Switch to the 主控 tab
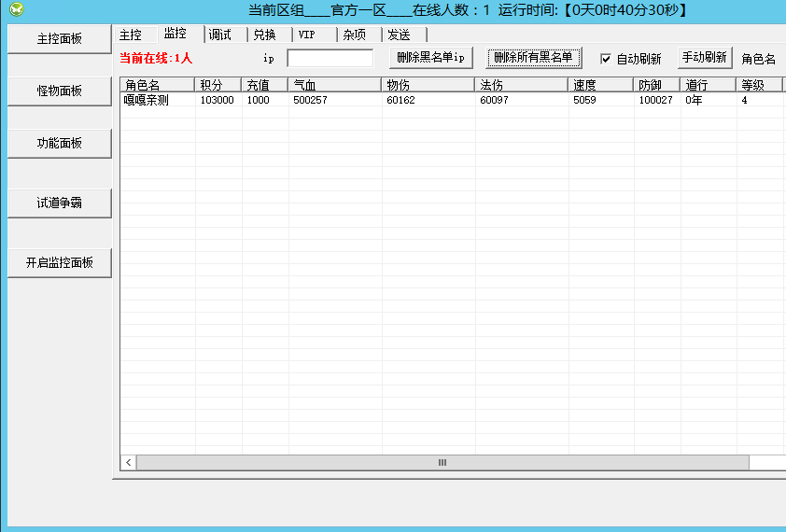 point(135,35)
